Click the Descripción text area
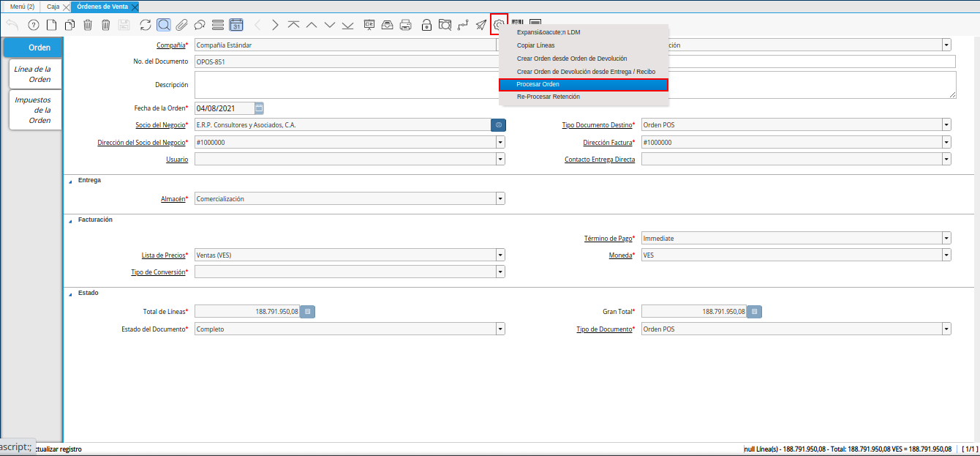The width and height of the screenshot is (980, 456). click(x=344, y=85)
